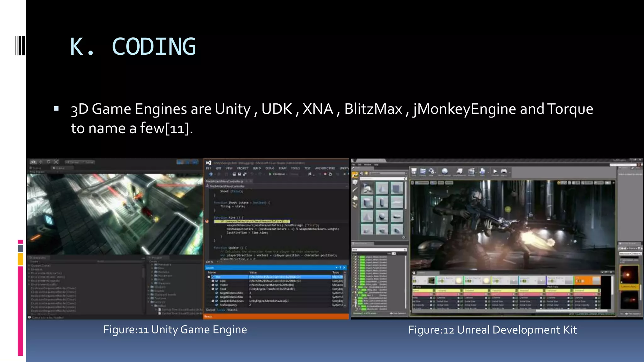Open Visual Studio PROJECT menu

(x=243, y=168)
